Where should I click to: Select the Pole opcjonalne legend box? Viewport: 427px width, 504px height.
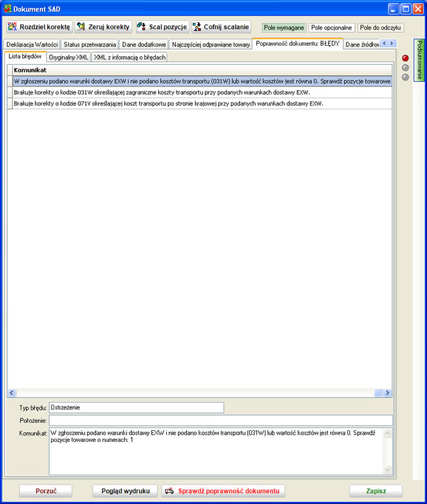[x=331, y=27]
